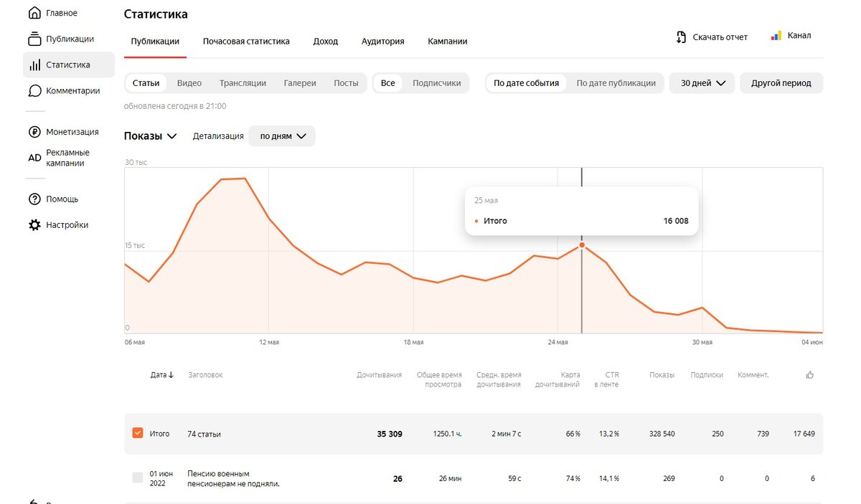
Task: Switch audience filter to Все
Action: 387,83
